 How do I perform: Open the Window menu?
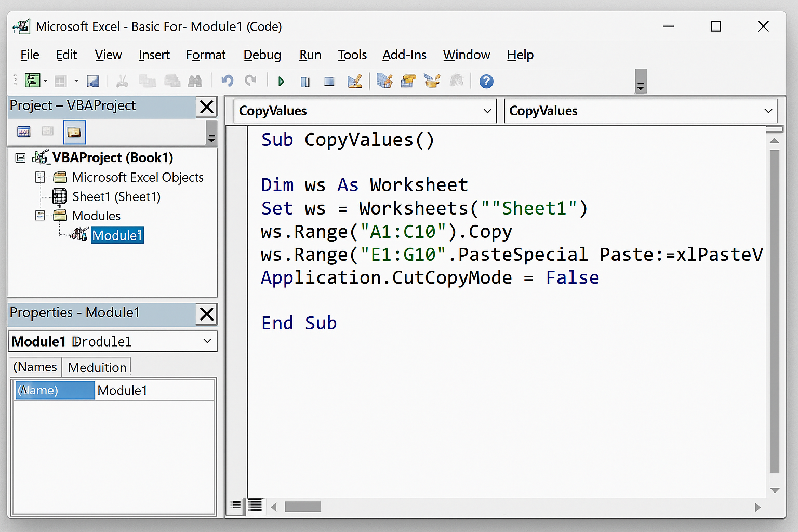point(467,55)
